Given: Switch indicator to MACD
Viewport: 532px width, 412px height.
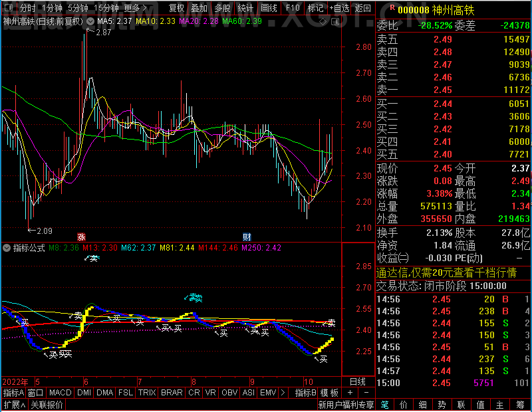Looking at the screenshot, I should (61, 393).
